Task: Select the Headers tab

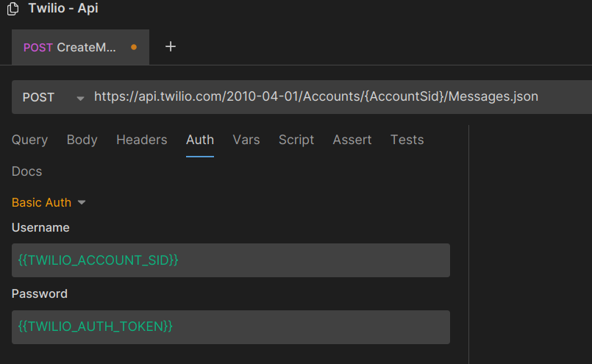Action: pos(142,140)
